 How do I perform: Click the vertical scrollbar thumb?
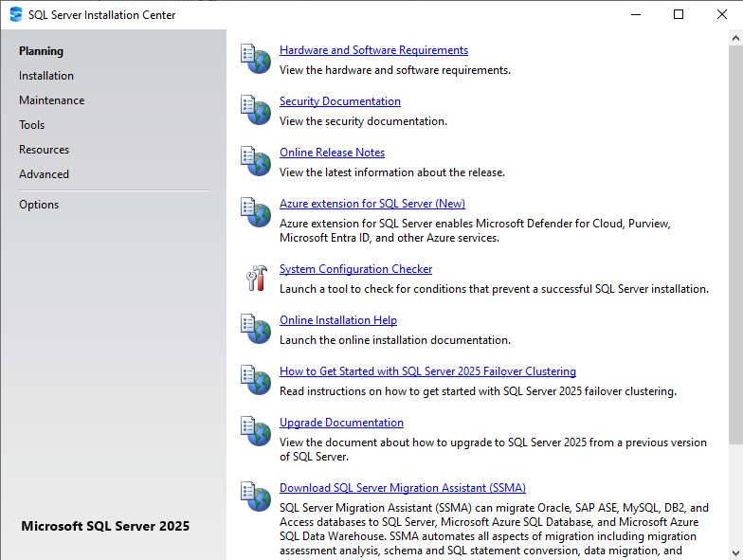coord(735,244)
